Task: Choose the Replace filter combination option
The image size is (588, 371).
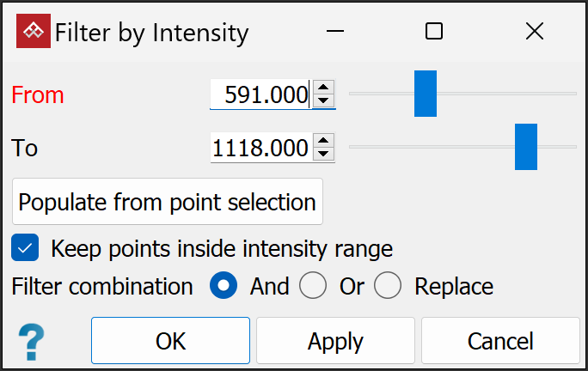Action: pos(388,286)
